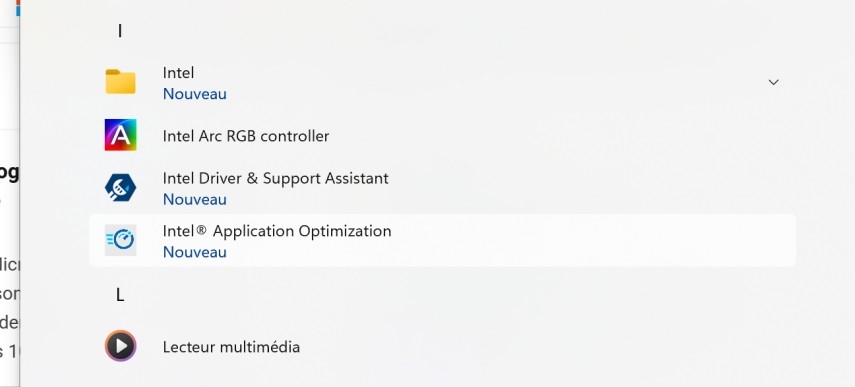Click Nouveau under Intel Driver & Support Assistant

pos(195,199)
